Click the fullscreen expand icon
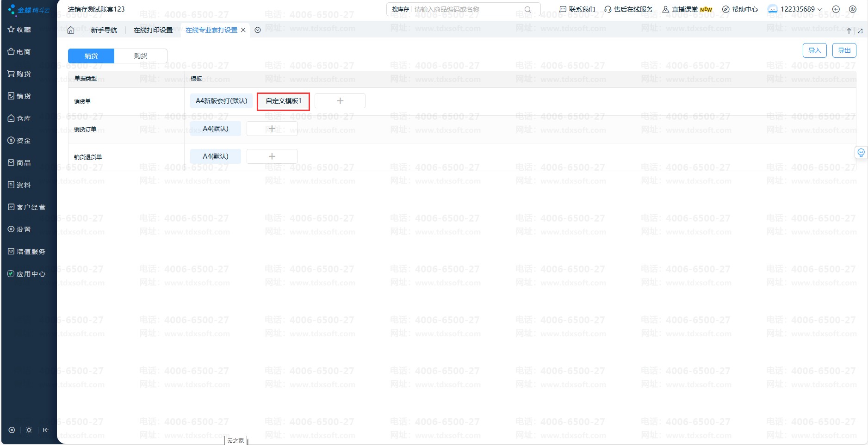This screenshot has height=445, width=868. click(860, 31)
